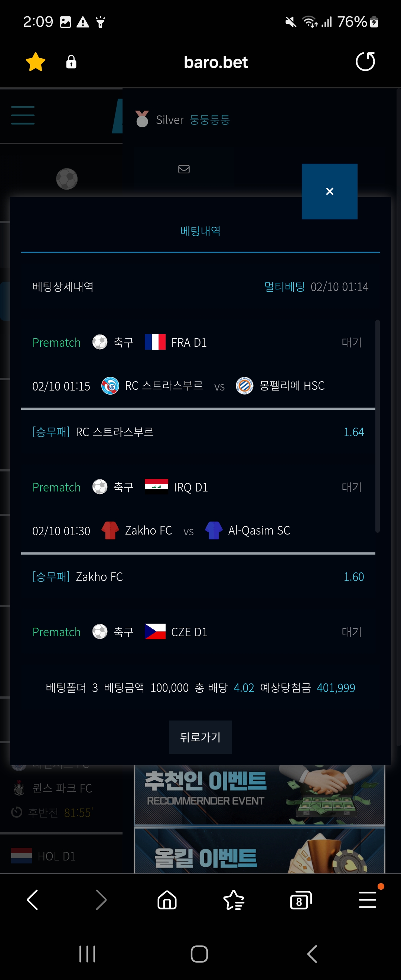The image size is (401, 980).
Task: Open the envelope messages icon
Action: (x=184, y=169)
